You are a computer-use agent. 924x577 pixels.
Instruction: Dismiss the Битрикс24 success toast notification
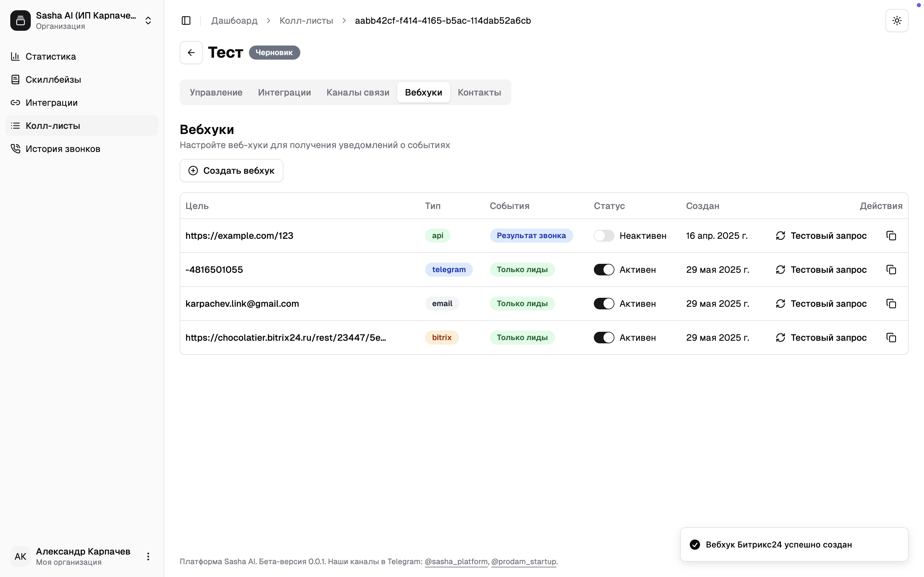(793, 545)
